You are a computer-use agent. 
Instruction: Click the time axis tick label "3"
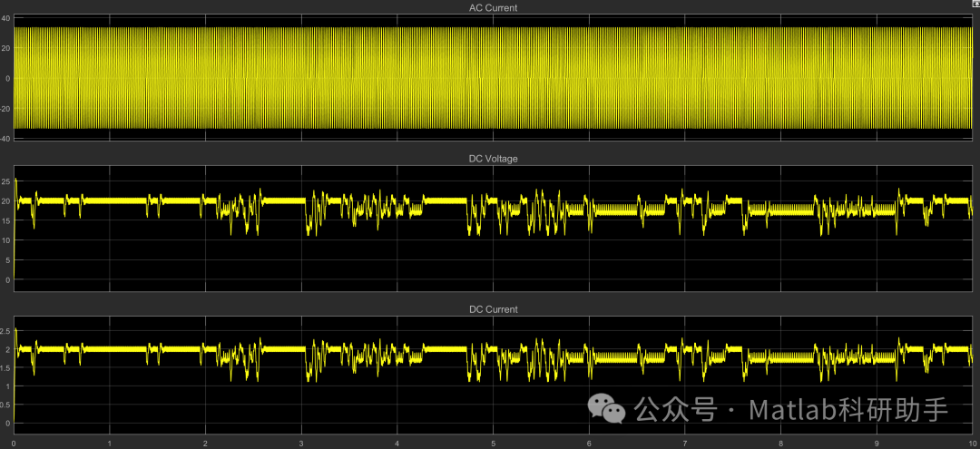click(x=301, y=442)
